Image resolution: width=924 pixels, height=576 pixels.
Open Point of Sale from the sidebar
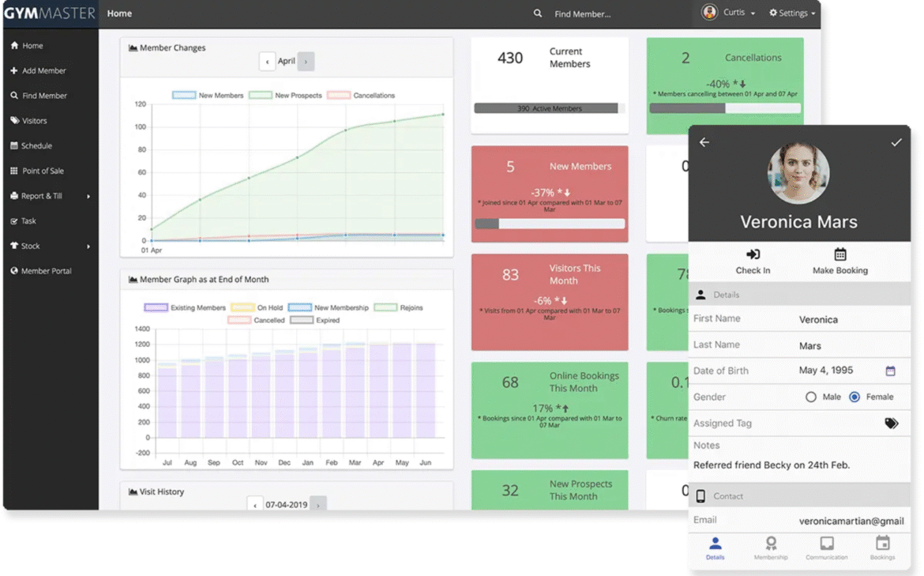tap(43, 171)
